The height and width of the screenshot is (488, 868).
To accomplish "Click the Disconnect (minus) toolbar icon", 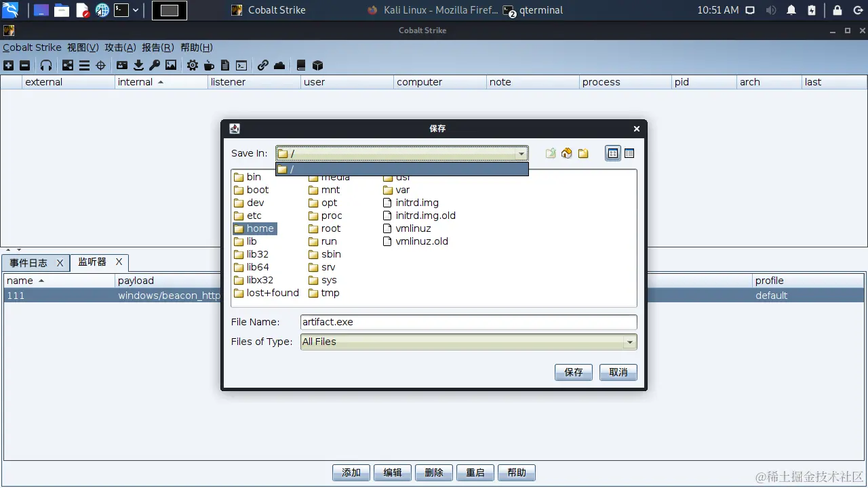I will tap(25, 66).
